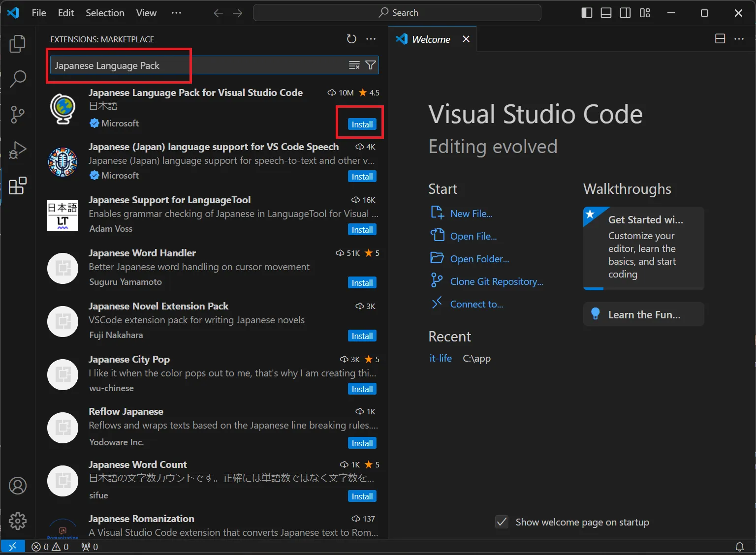Open Japanese Language Pack globe icon
Viewport: 756px width, 555px height.
click(x=63, y=109)
